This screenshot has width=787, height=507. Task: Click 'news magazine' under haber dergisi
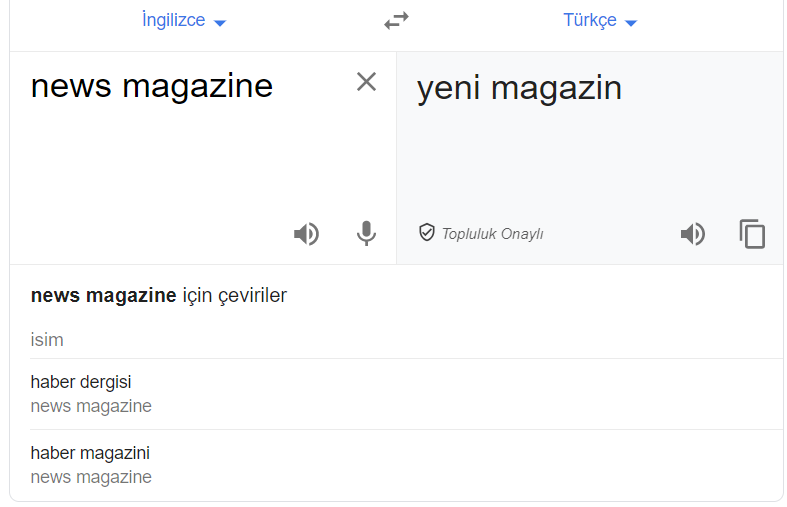point(91,406)
